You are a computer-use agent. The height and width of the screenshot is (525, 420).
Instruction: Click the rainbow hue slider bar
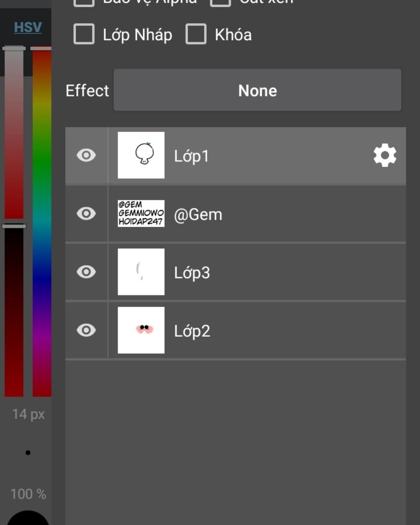pyautogui.click(x=42, y=221)
